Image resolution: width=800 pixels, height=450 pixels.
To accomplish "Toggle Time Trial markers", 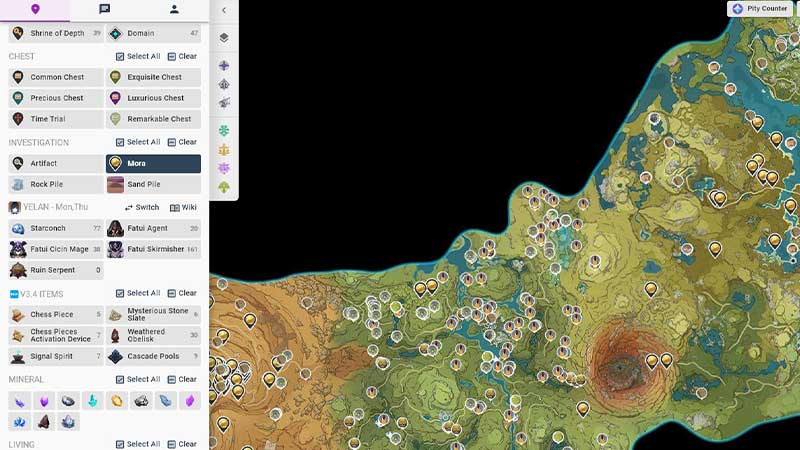I will pos(56,119).
